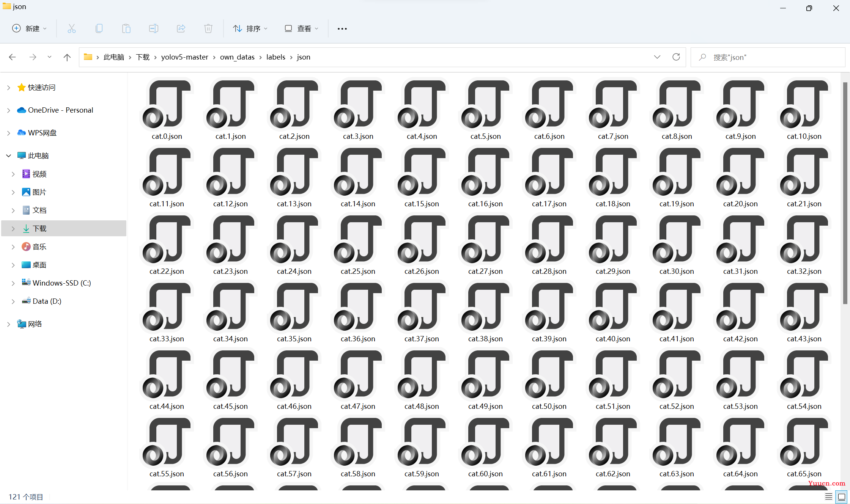850x504 pixels.
Task: Click the Delete trash icon
Action: [208, 28]
